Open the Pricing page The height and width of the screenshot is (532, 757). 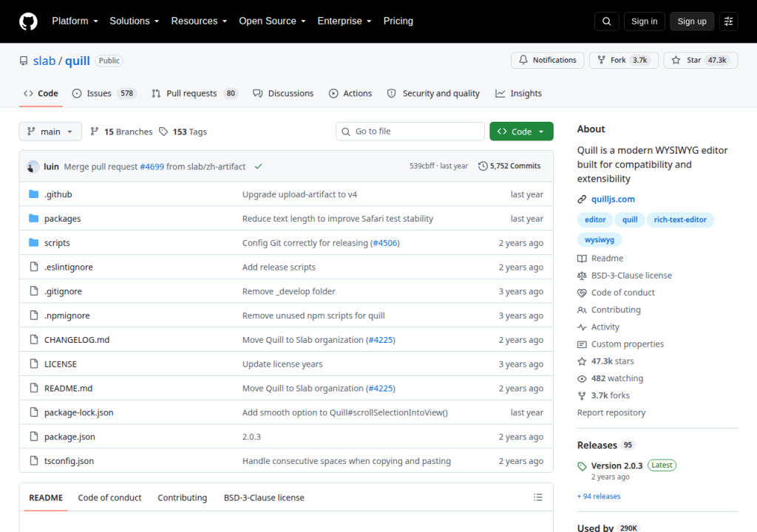(398, 21)
